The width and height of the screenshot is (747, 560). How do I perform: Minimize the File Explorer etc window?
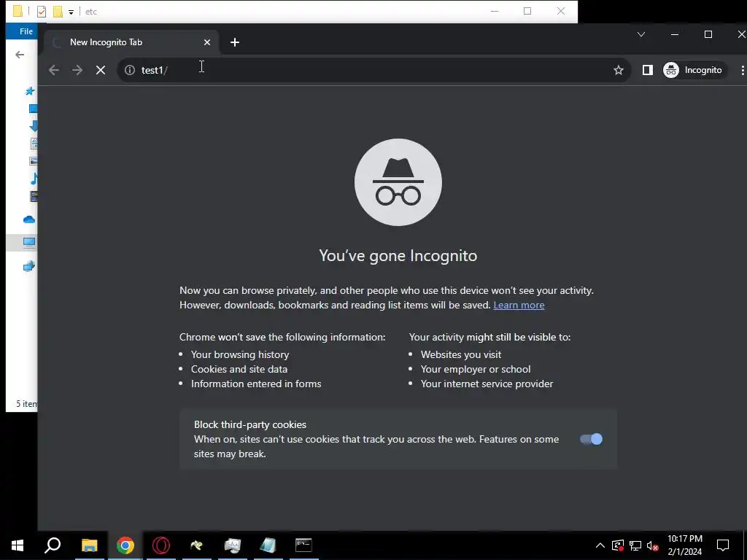coord(495,11)
